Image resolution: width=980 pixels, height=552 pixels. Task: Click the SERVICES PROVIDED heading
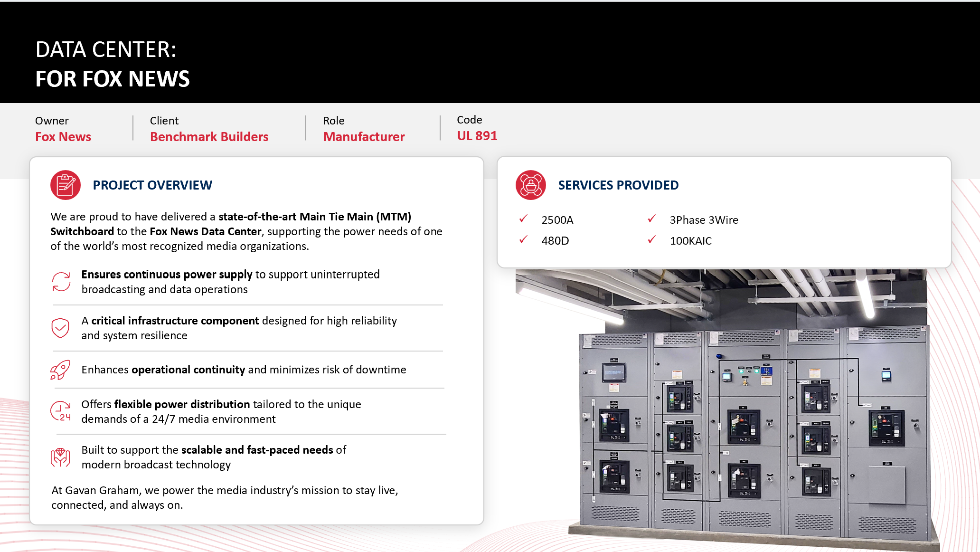618,185
